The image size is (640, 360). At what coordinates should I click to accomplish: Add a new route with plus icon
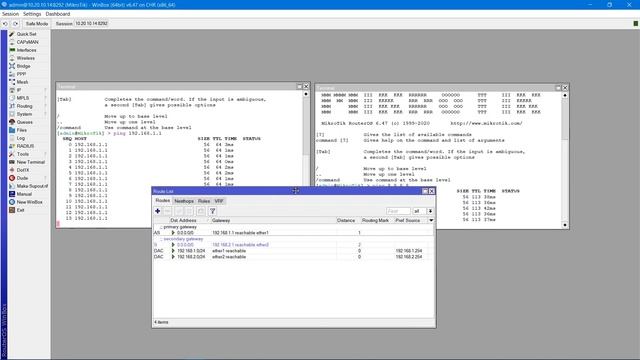point(158,211)
